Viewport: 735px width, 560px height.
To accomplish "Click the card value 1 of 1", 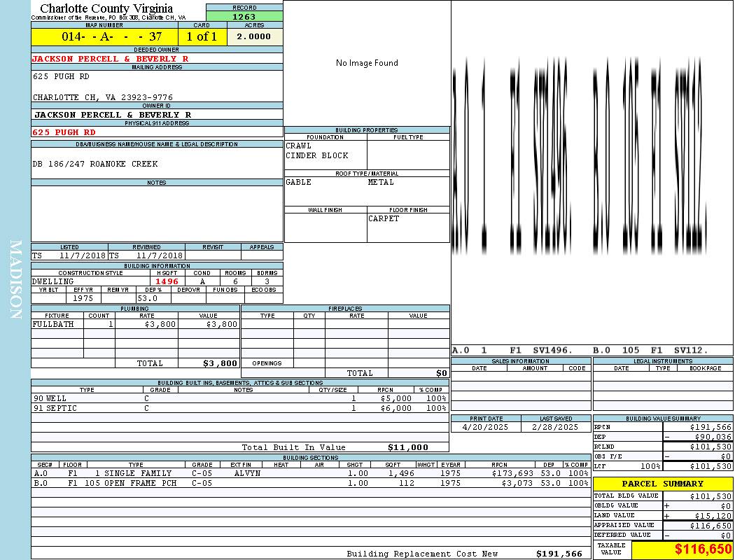I will click(x=202, y=36).
